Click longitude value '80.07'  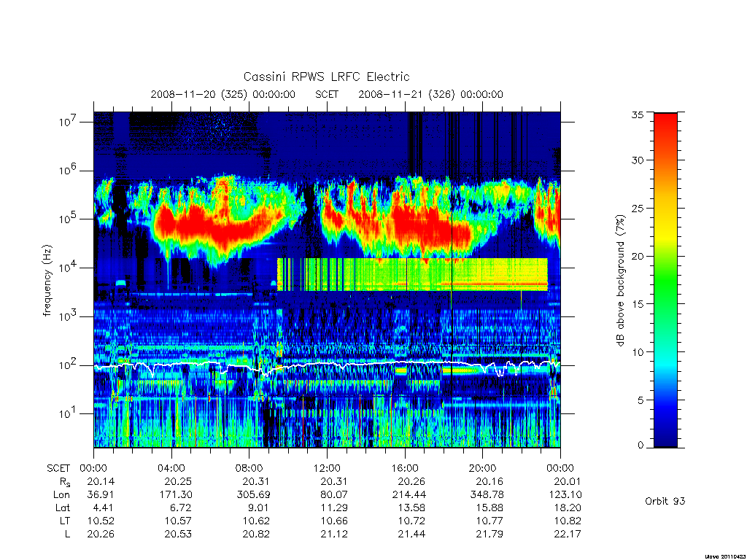(334, 495)
